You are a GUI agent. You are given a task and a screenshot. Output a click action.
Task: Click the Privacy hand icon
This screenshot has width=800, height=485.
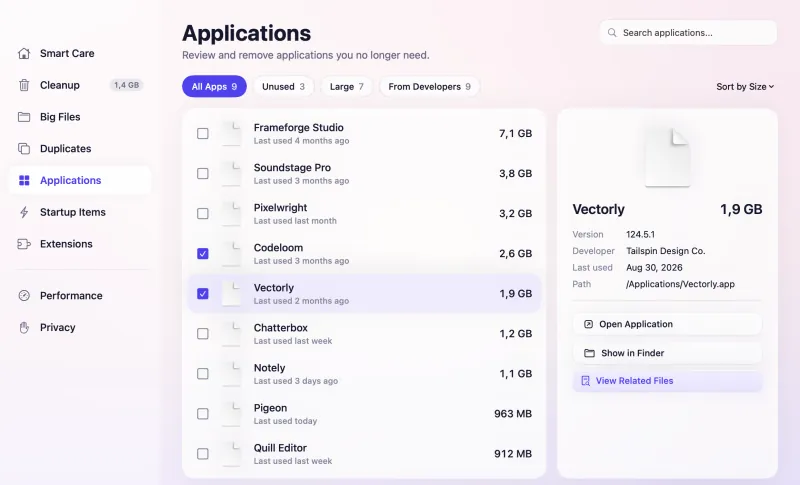coord(24,327)
